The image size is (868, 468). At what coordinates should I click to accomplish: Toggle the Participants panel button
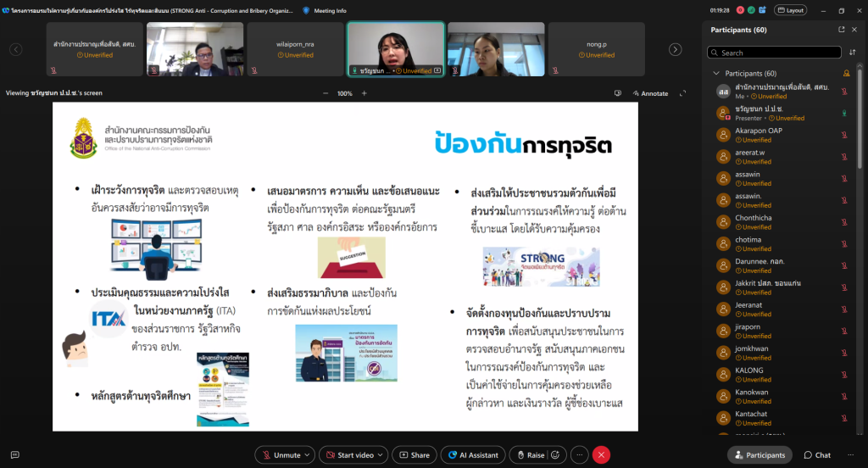tap(759, 454)
